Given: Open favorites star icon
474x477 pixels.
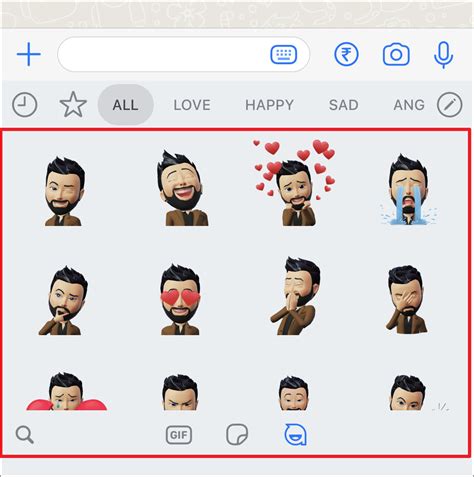Looking at the screenshot, I should (73, 105).
